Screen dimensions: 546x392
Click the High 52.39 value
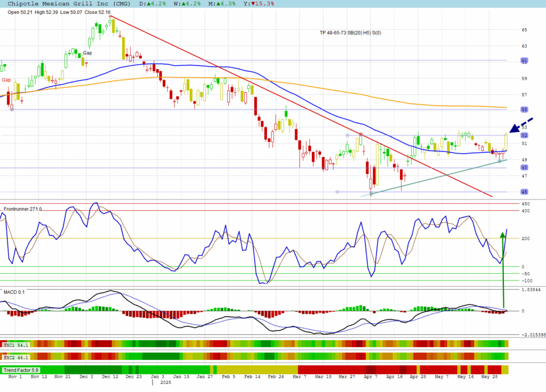point(46,12)
